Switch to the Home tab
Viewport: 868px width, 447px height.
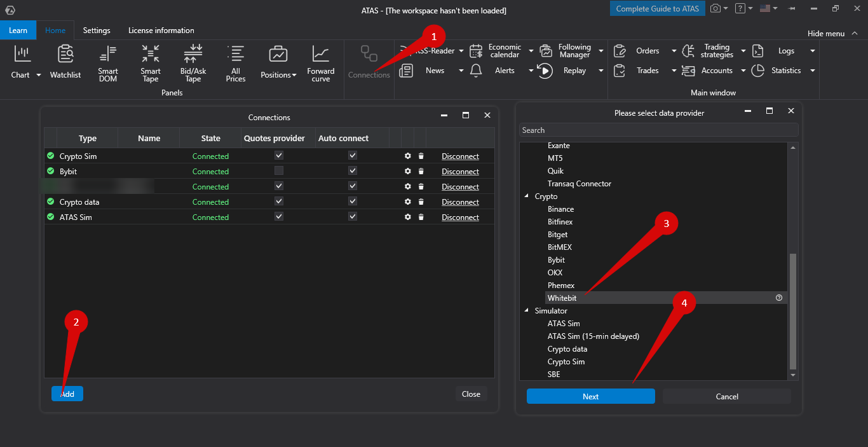55,30
